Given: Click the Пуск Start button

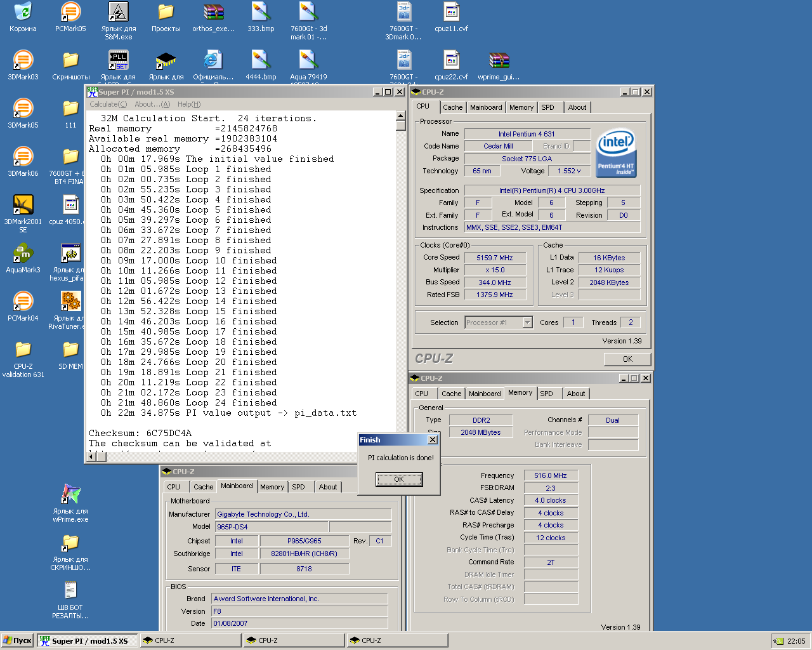Looking at the screenshot, I should point(18,640).
